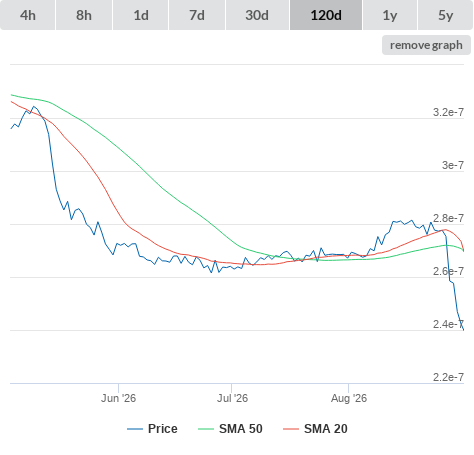Switch chart to 5y range
The image size is (474, 455).
445,15
